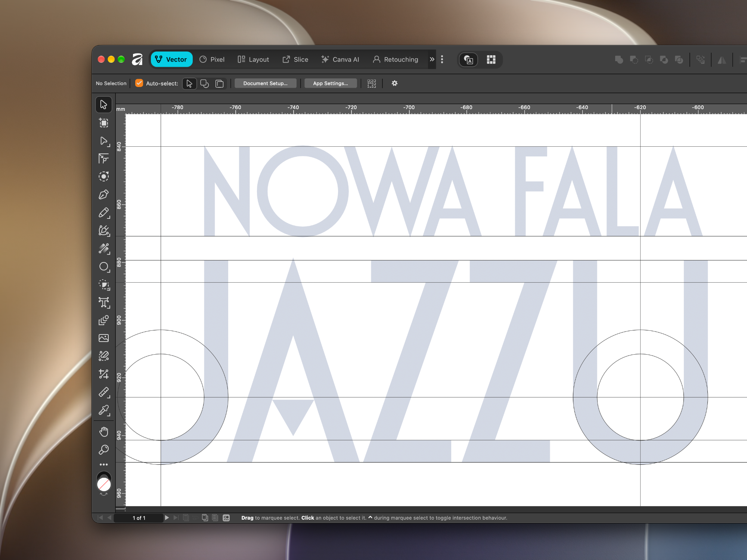Click the Affinity logo icon
Image resolution: width=747 pixels, height=560 pixels.
tap(137, 59)
